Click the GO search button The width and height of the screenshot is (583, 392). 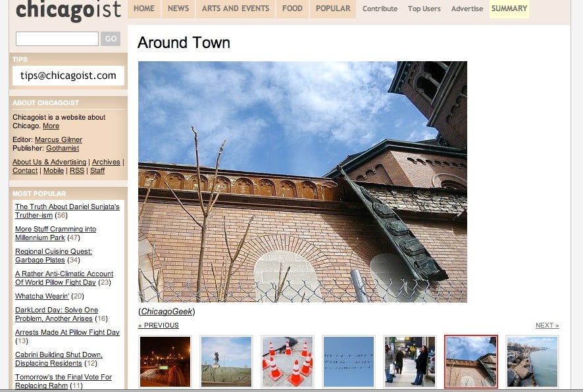(111, 39)
